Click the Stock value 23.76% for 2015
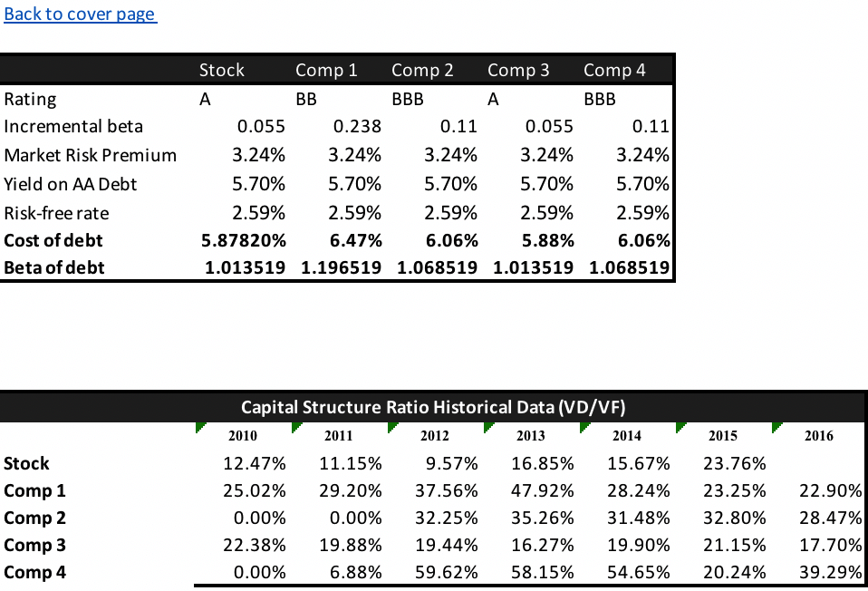Image resolution: width=868 pixels, height=591 pixels. tap(734, 463)
